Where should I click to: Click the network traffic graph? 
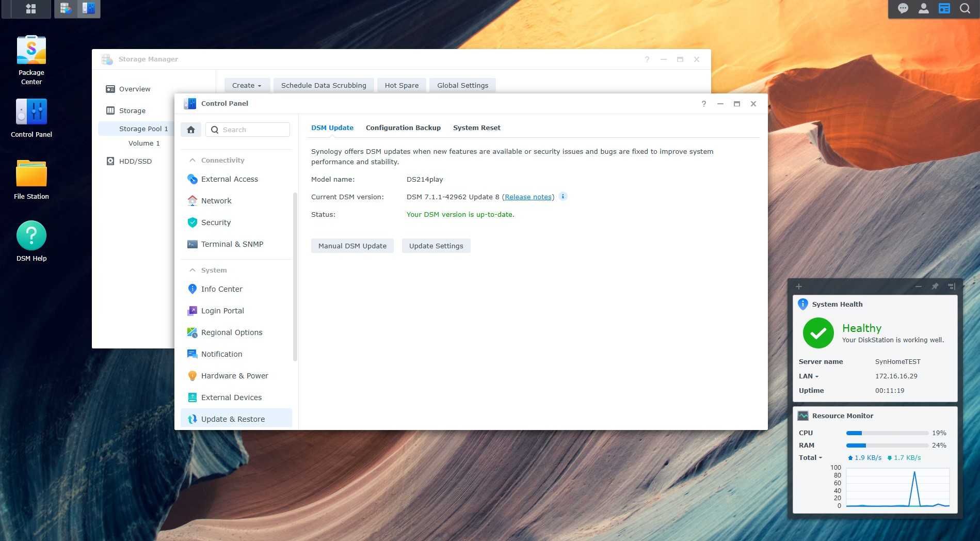tap(898, 487)
